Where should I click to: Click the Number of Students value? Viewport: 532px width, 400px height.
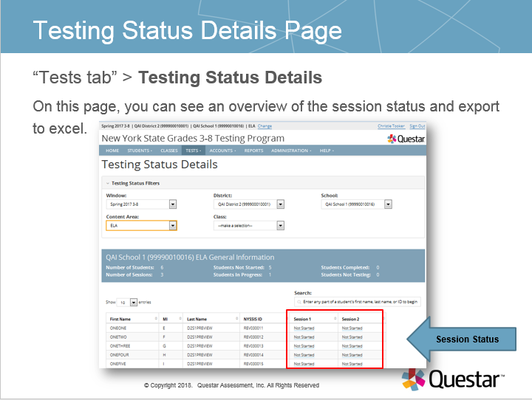click(162, 267)
